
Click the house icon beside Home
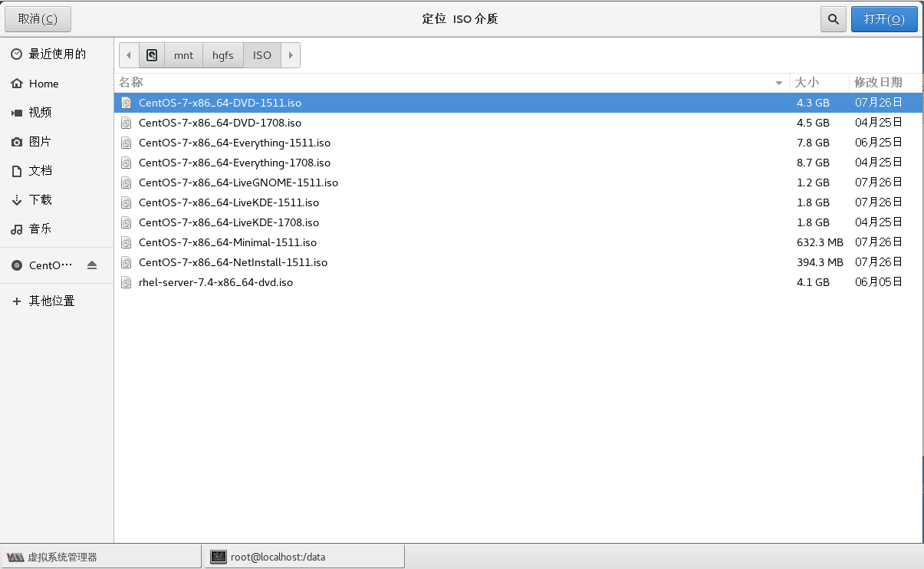(x=16, y=84)
